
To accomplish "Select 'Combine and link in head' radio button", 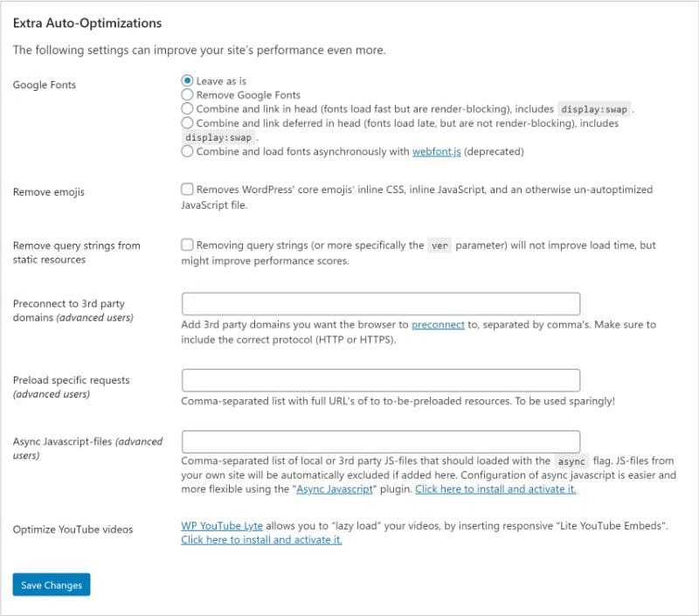I will [x=187, y=109].
